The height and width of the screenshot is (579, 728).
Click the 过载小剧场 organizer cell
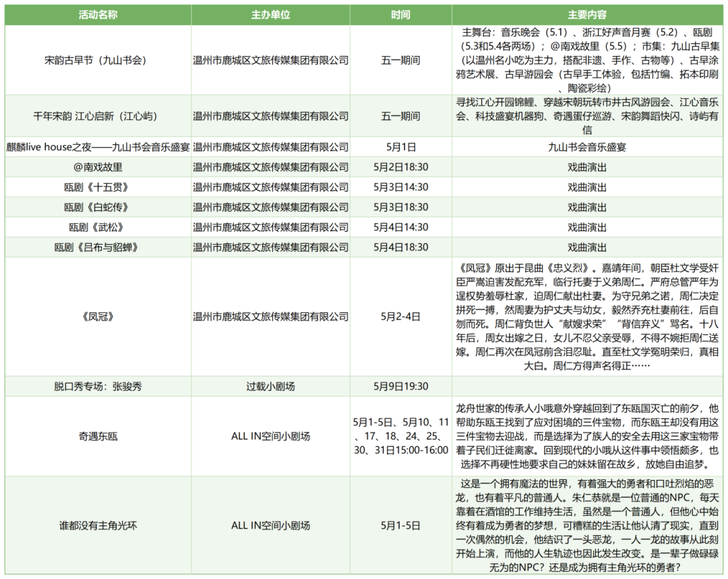pos(270,386)
